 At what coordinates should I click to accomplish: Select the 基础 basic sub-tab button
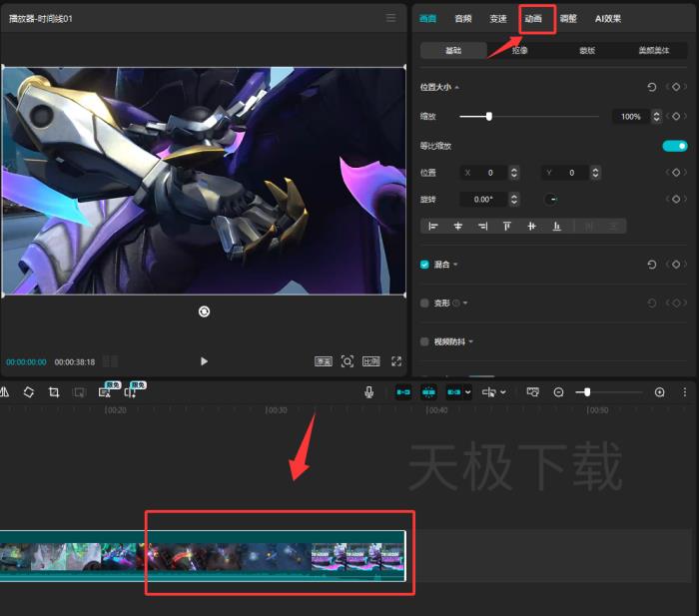[x=453, y=50]
